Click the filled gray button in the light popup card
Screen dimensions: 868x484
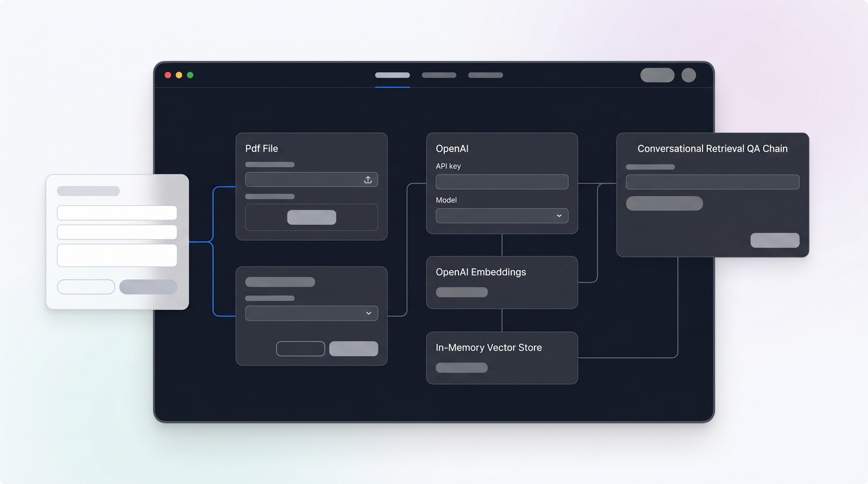(148, 287)
